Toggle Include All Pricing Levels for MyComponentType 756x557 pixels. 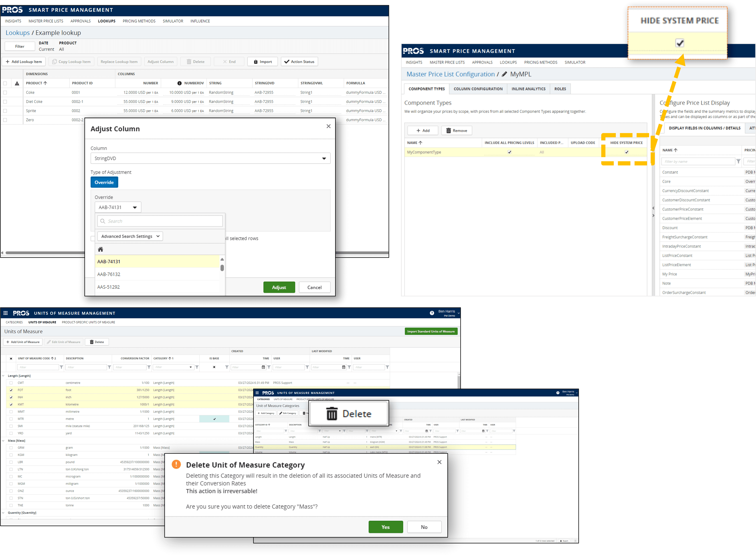click(510, 152)
